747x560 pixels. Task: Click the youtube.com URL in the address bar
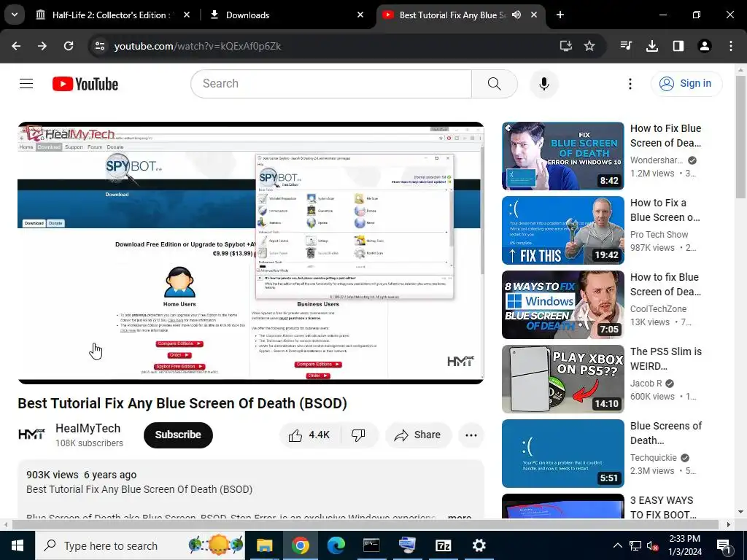[x=198, y=46]
